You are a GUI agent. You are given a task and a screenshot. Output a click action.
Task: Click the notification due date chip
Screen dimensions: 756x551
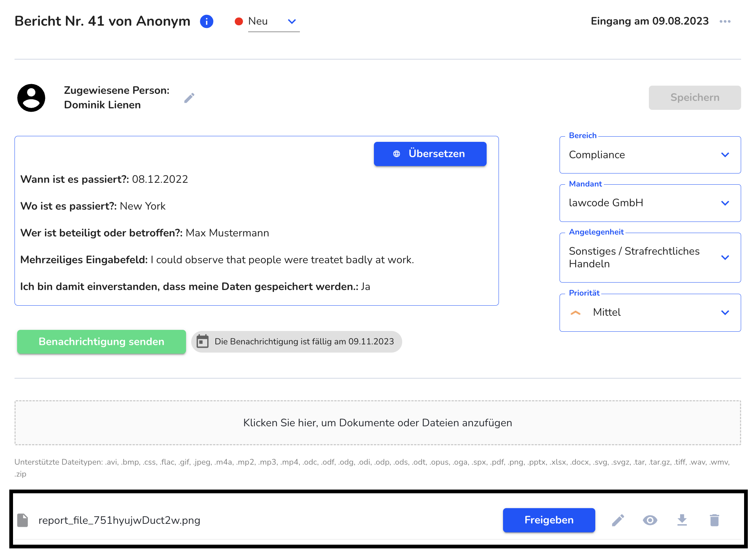(297, 342)
